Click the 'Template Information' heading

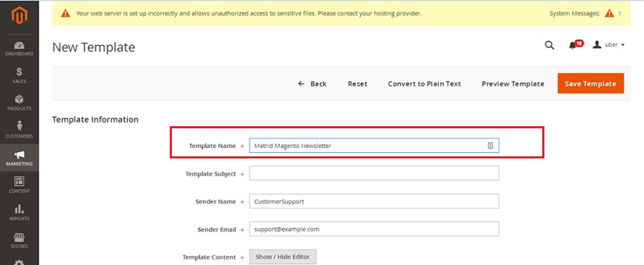(x=95, y=120)
